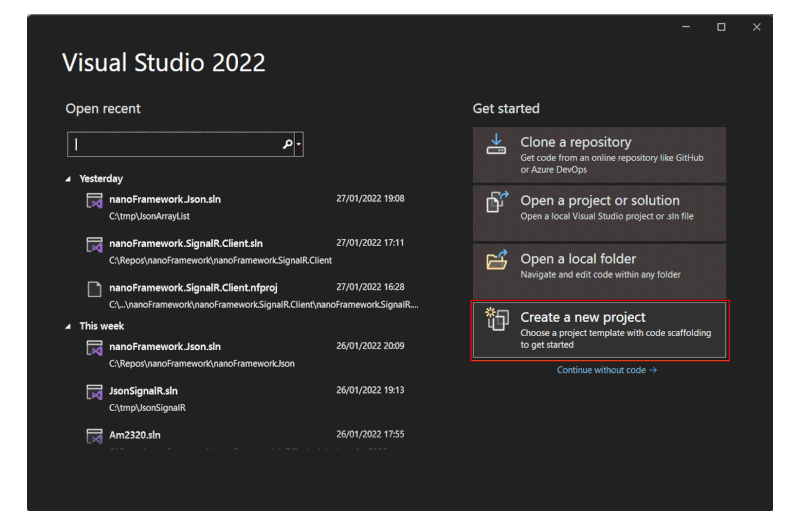The height and width of the screenshot is (525, 800).
Task: Click file icon of nanoFramework.SignalR.Client.nfproj
Action: pos(94,289)
